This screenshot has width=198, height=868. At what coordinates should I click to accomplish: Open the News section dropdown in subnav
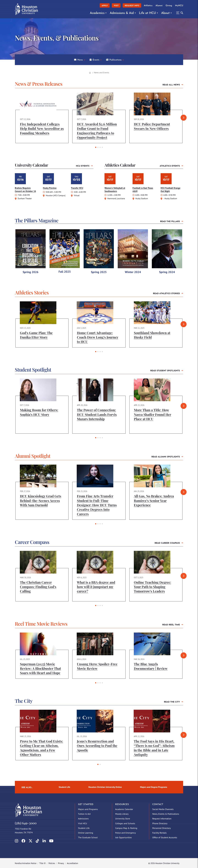pyautogui.click(x=80, y=60)
